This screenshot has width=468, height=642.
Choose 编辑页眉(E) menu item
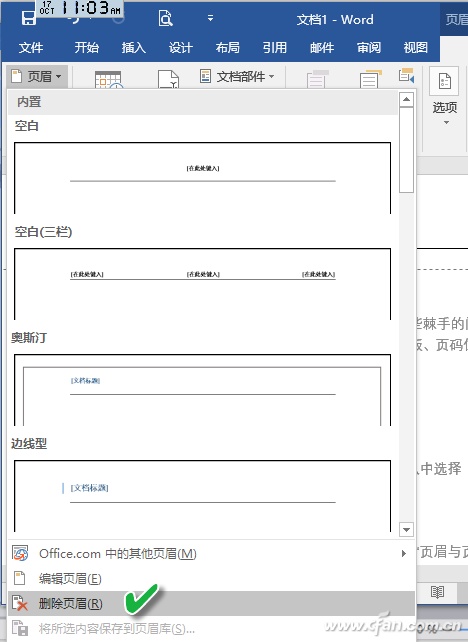point(211,579)
